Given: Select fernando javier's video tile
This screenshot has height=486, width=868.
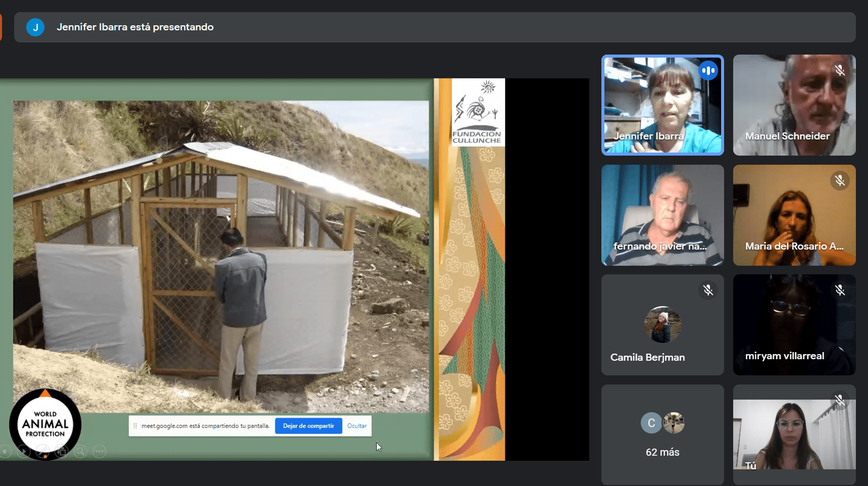Looking at the screenshot, I should tap(662, 215).
